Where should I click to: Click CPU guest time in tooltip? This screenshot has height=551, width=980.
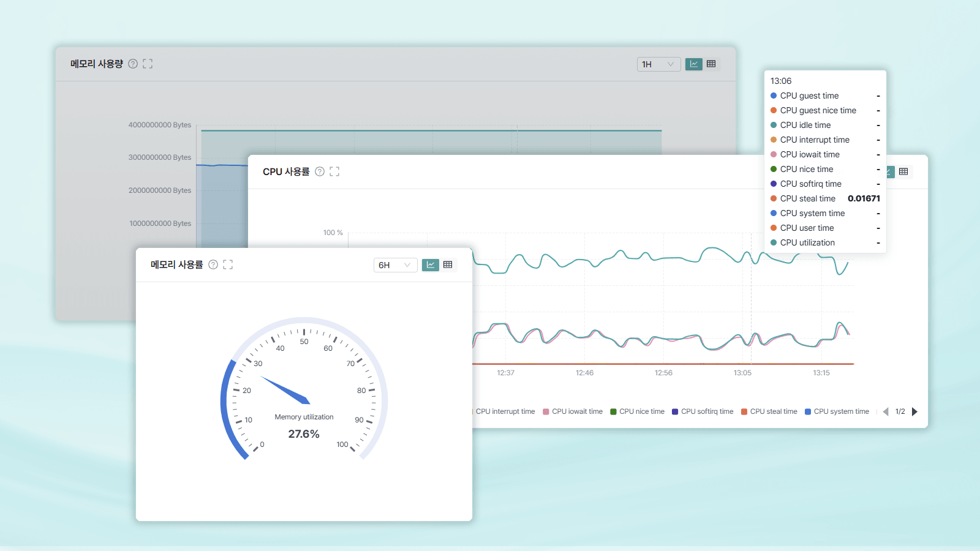pos(809,96)
